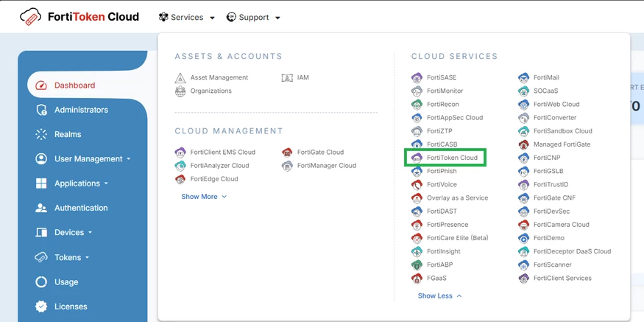Click the FortiClient EMS Cloud icon
This screenshot has width=644, height=322.
click(x=180, y=153)
